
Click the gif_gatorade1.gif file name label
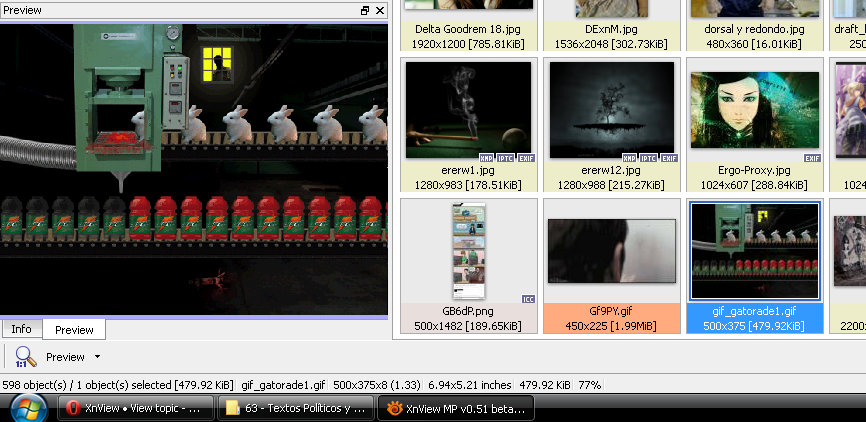754,311
